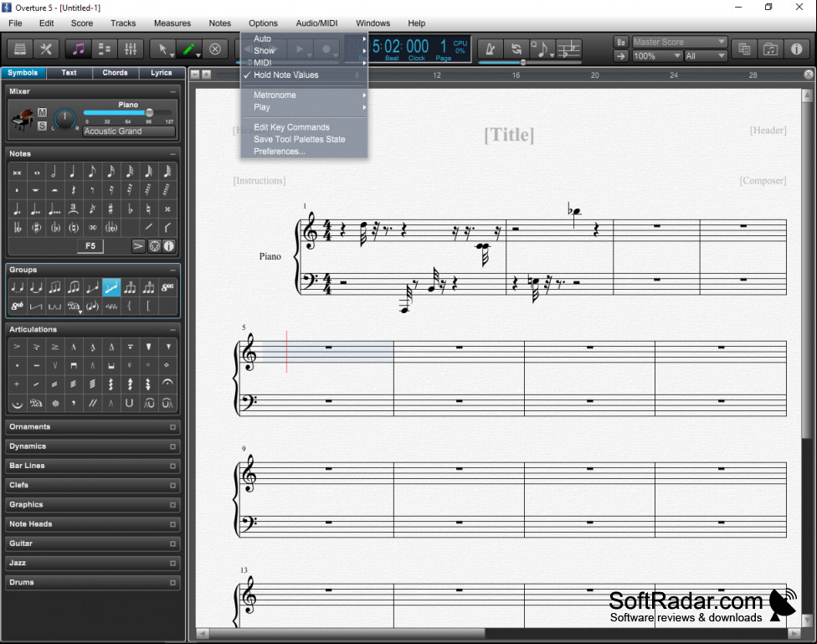Click the transposed score staff icon
The image size is (817, 644).
(568, 49)
